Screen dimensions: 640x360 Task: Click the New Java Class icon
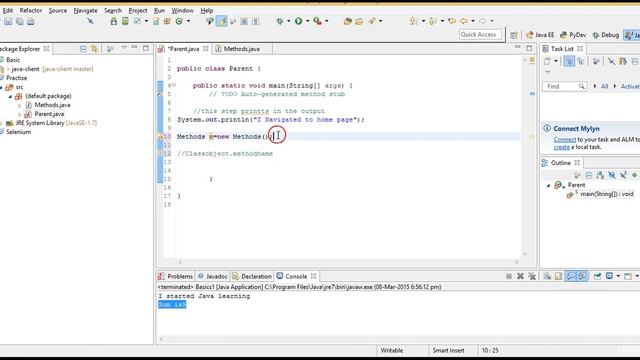179,21
